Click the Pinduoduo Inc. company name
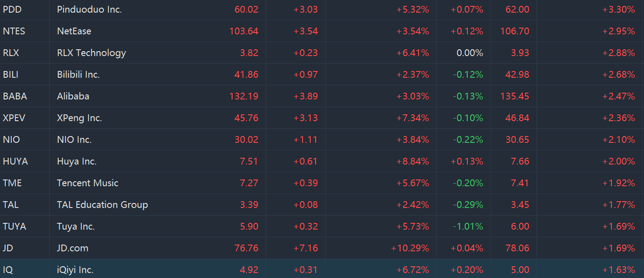Screen dimensions: 644x278 89,9
